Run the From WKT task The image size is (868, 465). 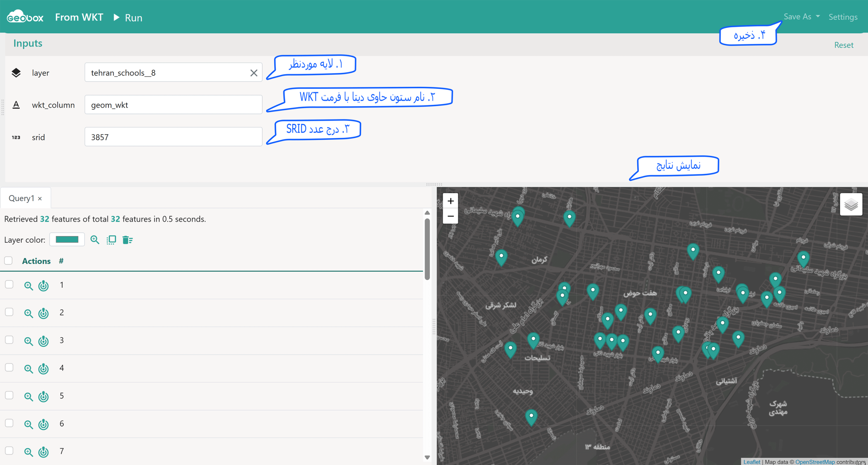[128, 18]
